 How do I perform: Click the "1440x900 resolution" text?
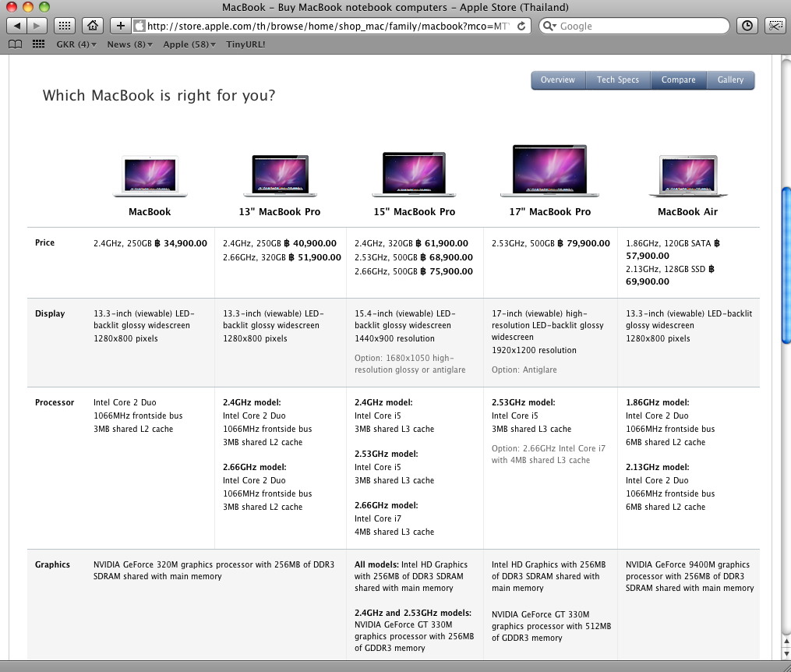pos(394,338)
